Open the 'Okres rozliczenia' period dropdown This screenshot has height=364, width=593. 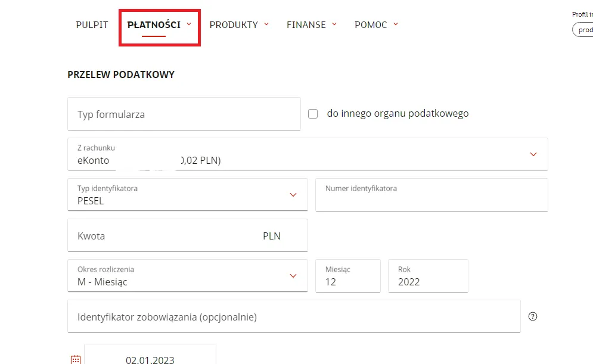(293, 276)
